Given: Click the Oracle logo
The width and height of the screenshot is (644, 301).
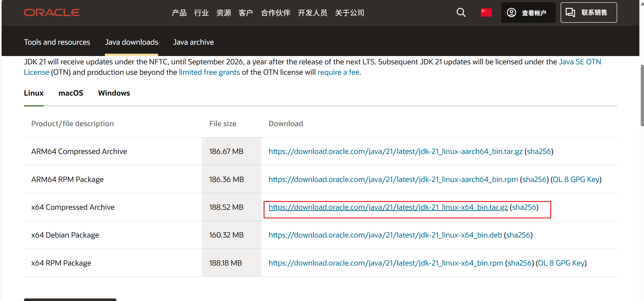Looking at the screenshot, I should [51, 12].
